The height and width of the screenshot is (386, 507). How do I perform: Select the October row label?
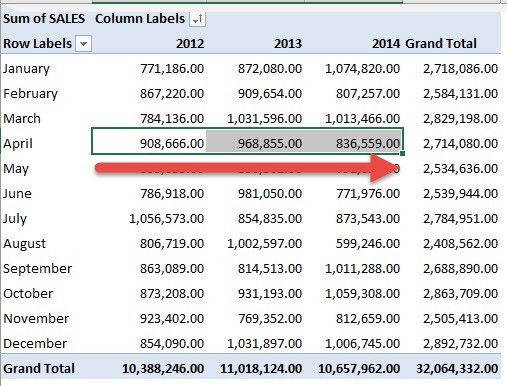coord(28,294)
